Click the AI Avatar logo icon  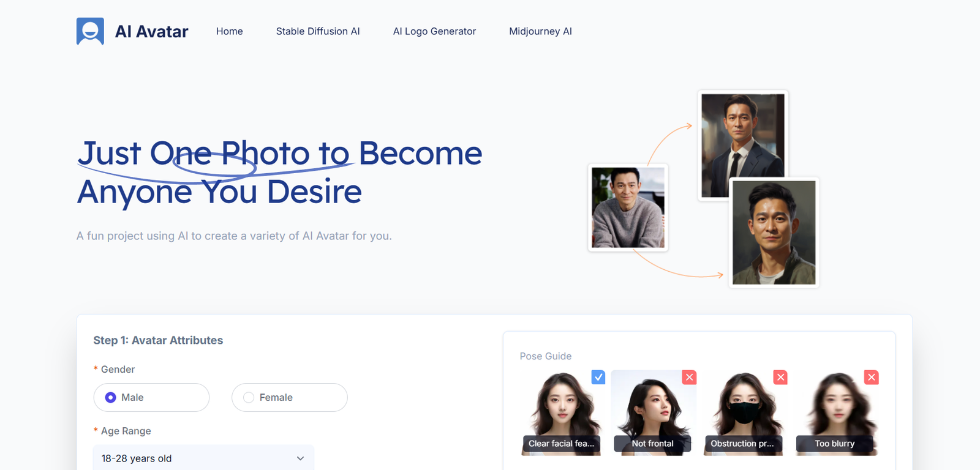[90, 31]
